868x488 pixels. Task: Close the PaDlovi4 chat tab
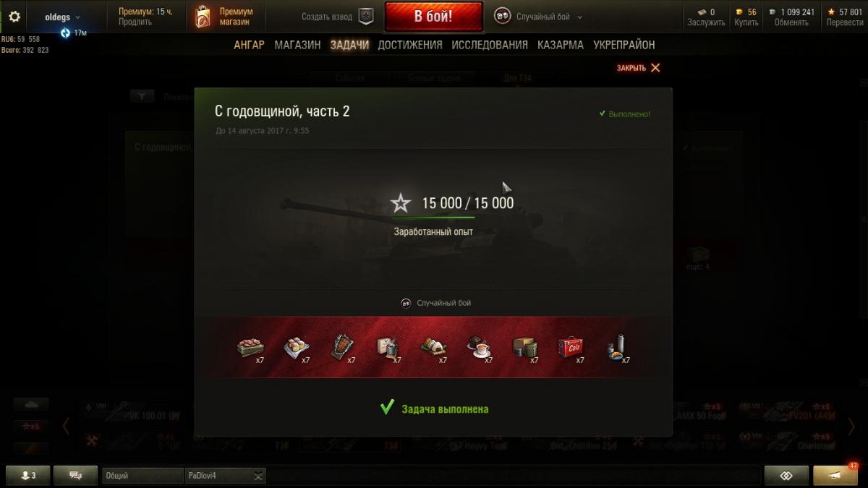click(x=259, y=475)
